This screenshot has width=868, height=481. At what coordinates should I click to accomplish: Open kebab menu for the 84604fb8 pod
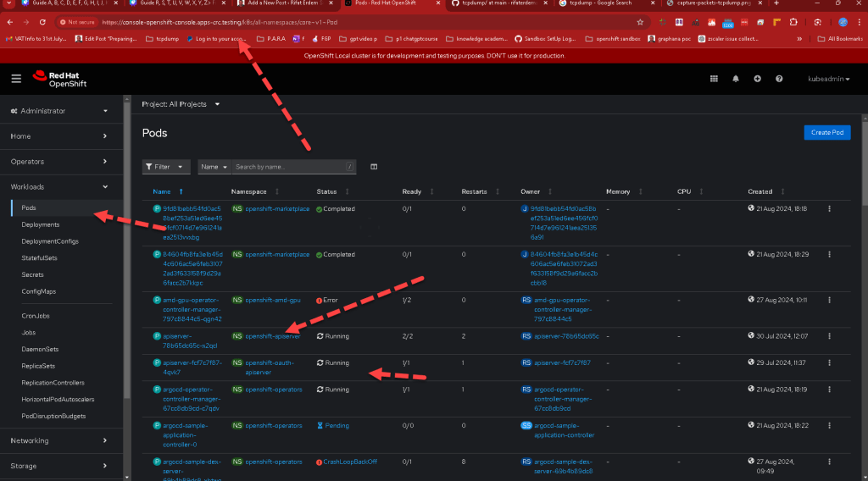(x=829, y=255)
